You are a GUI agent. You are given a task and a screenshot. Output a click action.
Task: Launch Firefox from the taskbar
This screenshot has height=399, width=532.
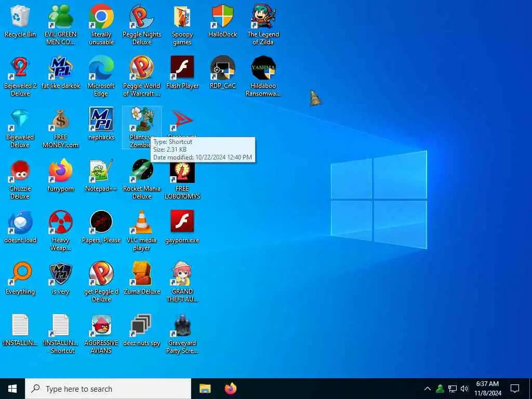pos(230,389)
